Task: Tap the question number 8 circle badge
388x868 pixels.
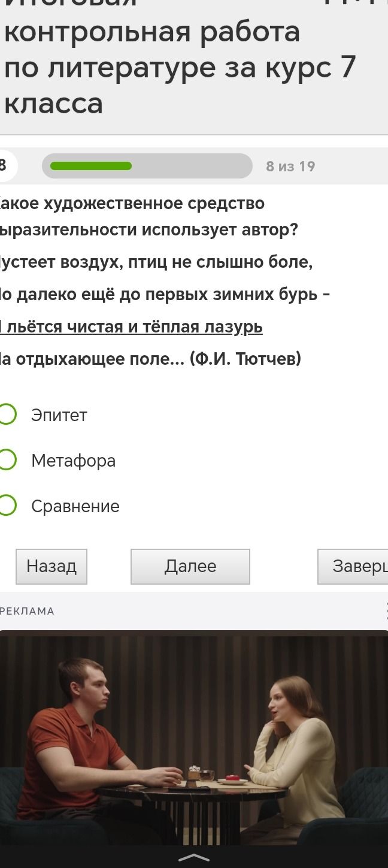Action: click(x=6, y=166)
